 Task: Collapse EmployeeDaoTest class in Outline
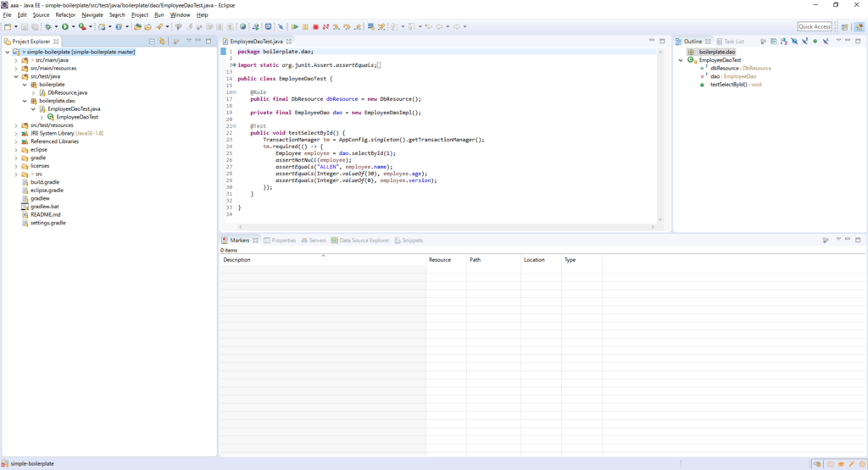pos(681,60)
